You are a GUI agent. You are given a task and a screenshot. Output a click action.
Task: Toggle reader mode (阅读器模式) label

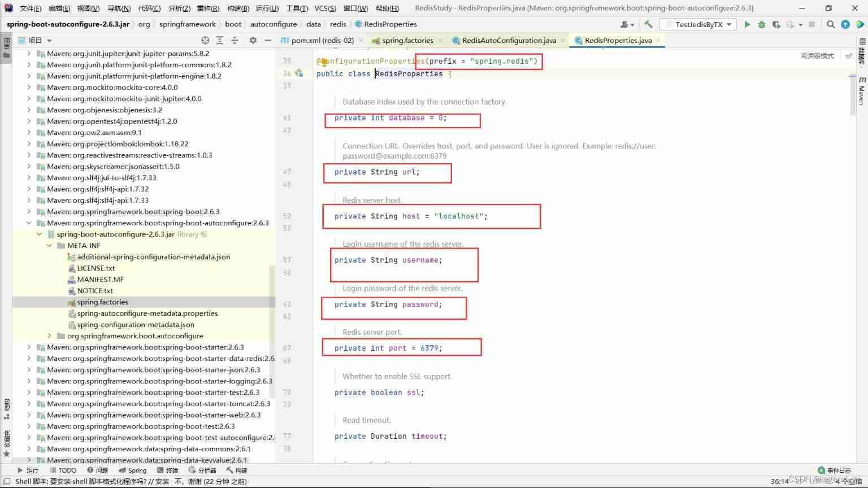click(x=817, y=56)
